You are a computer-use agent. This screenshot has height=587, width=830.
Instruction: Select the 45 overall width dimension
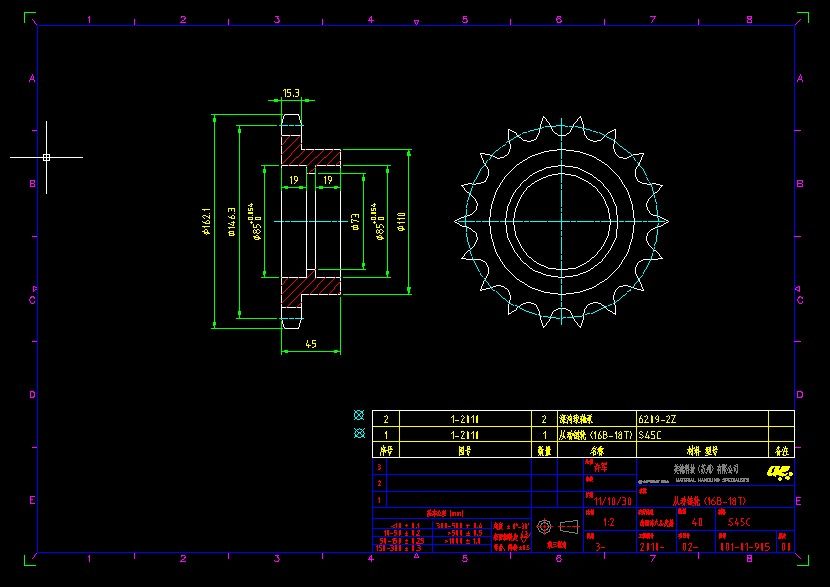(311, 344)
